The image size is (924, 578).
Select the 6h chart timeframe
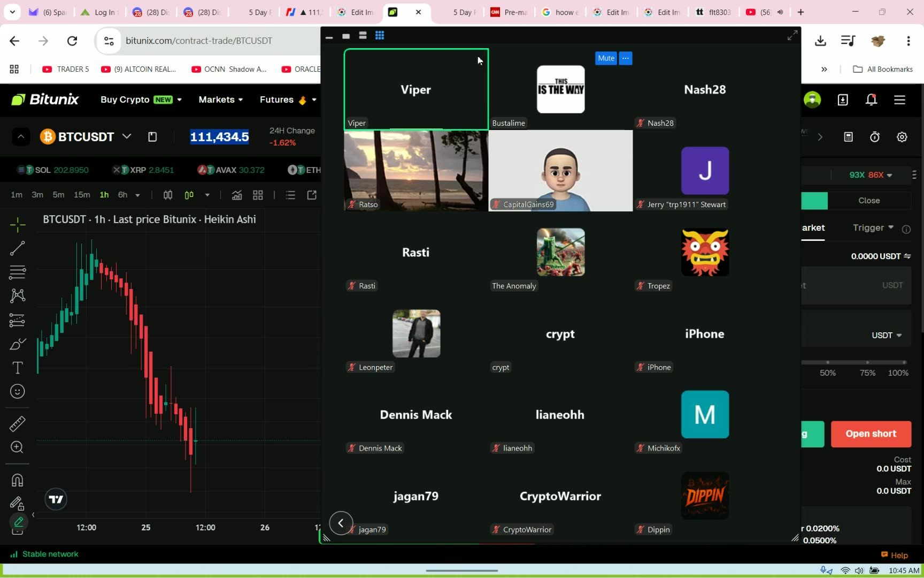[x=122, y=195]
